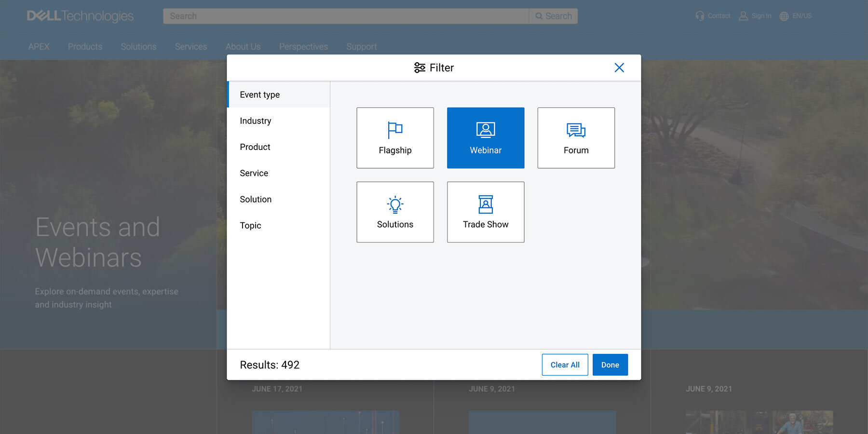The image size is (868, 434).
Task: Click the Search button in header
Action: coord(554,16)
